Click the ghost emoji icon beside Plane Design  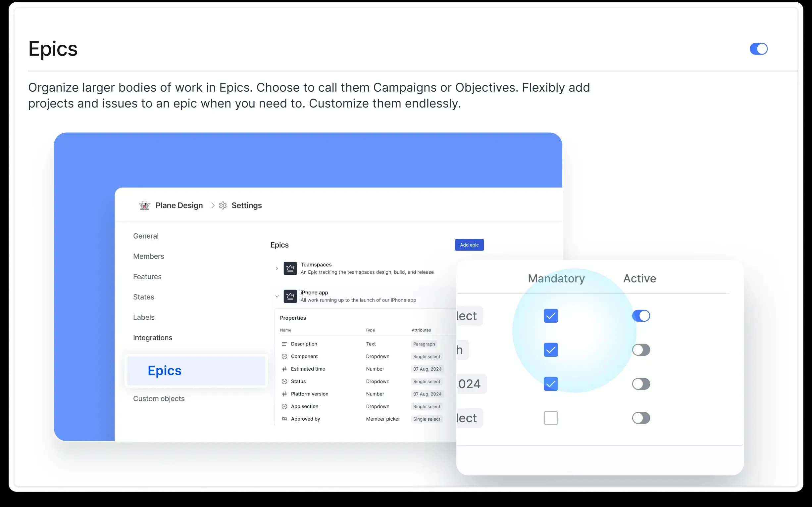pyautogui.click(x=144, y=205)
